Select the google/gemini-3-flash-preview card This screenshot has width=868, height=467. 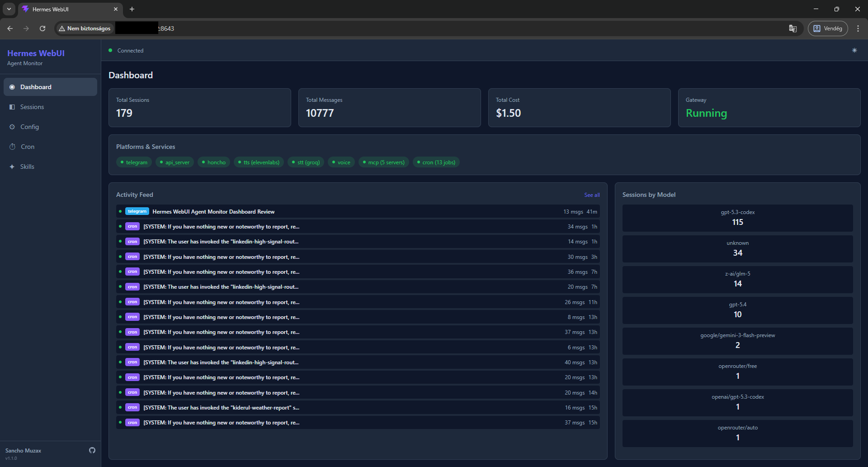738,341
